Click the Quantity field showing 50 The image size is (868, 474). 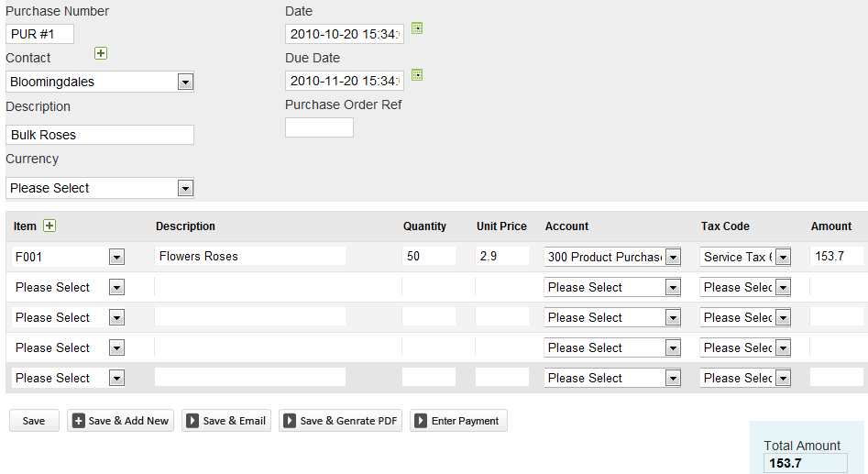coord(428,256)
